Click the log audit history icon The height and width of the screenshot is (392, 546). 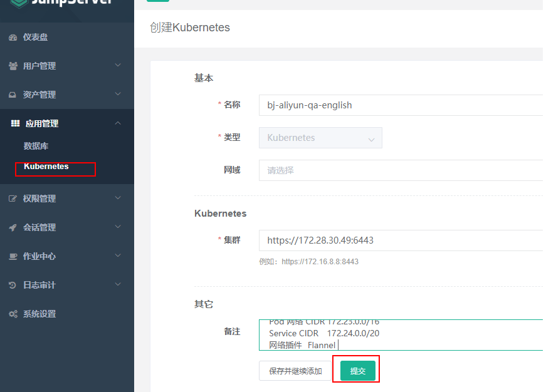[x=12, y=285]
